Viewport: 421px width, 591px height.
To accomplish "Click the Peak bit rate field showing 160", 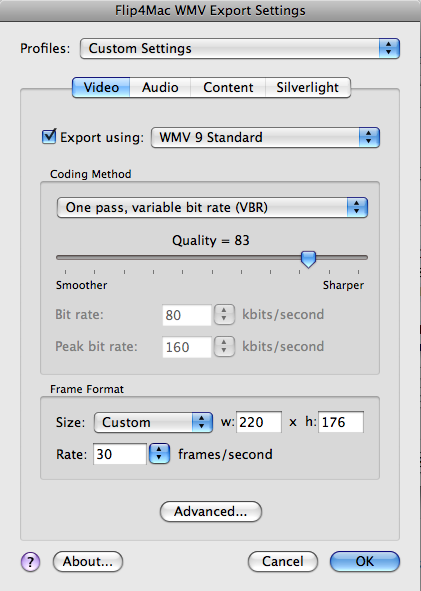I will 187,347.
